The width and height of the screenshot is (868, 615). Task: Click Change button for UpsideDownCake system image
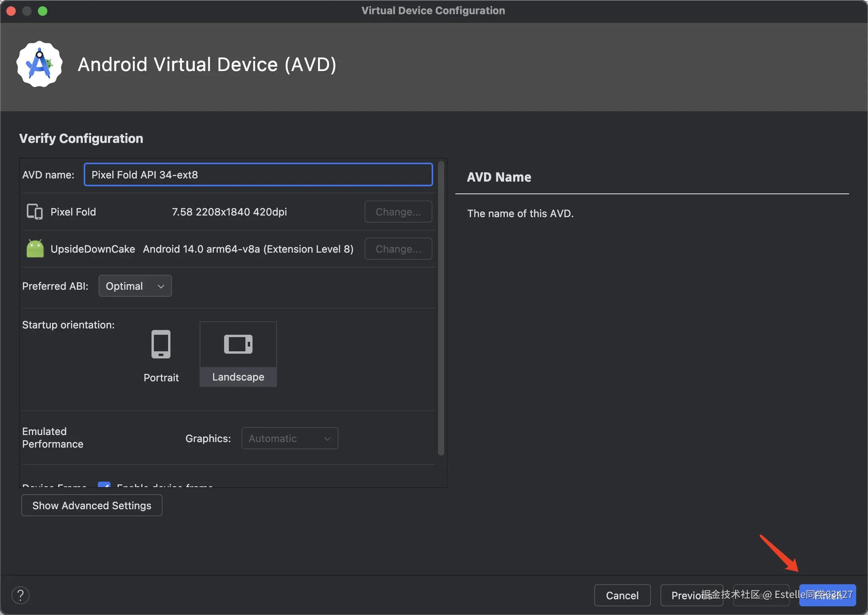398,249
